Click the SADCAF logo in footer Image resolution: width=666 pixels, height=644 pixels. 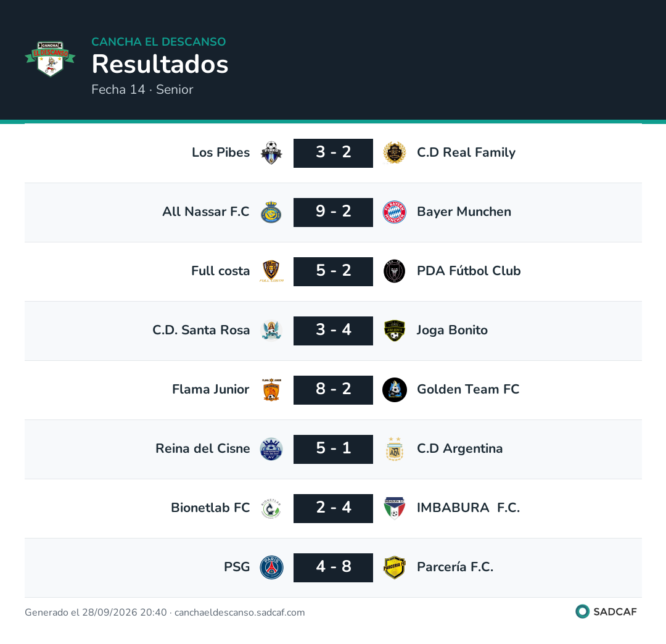[x=606, y=612]
